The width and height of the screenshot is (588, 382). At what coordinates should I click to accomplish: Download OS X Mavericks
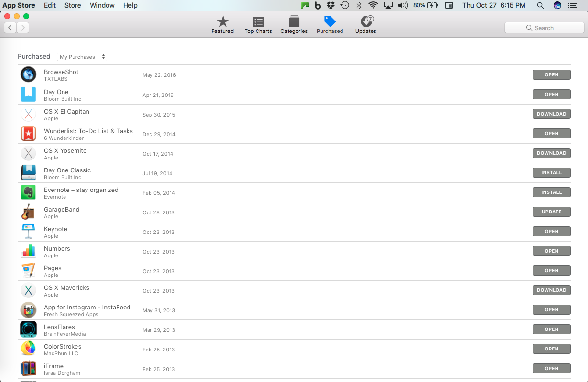click(551, 290)
